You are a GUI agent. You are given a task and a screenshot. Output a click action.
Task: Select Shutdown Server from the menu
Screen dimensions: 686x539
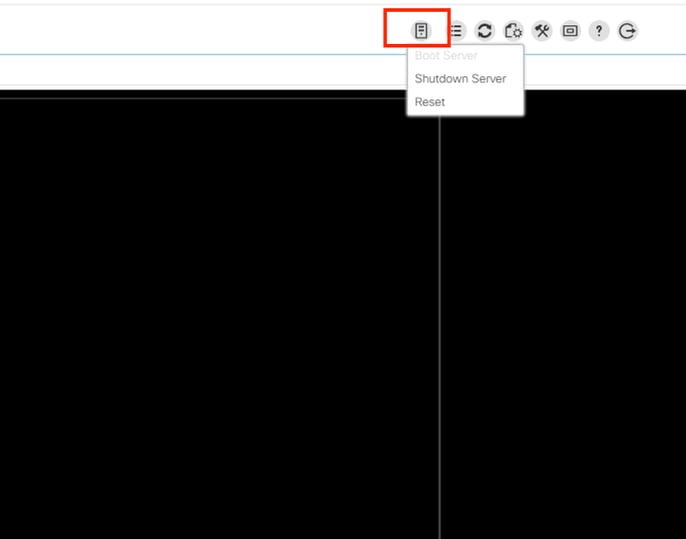click(460, 79)
